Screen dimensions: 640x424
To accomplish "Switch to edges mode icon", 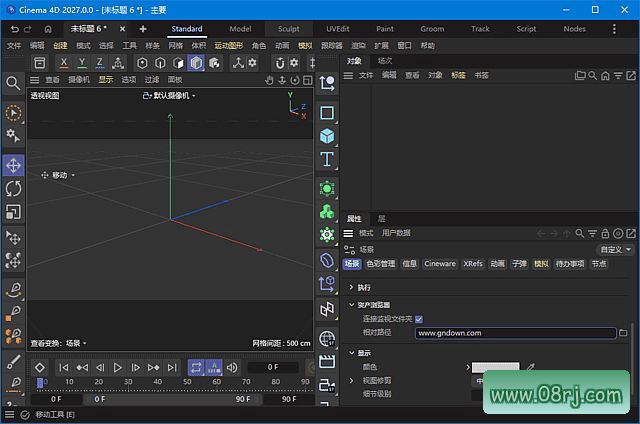I will 160,63.
